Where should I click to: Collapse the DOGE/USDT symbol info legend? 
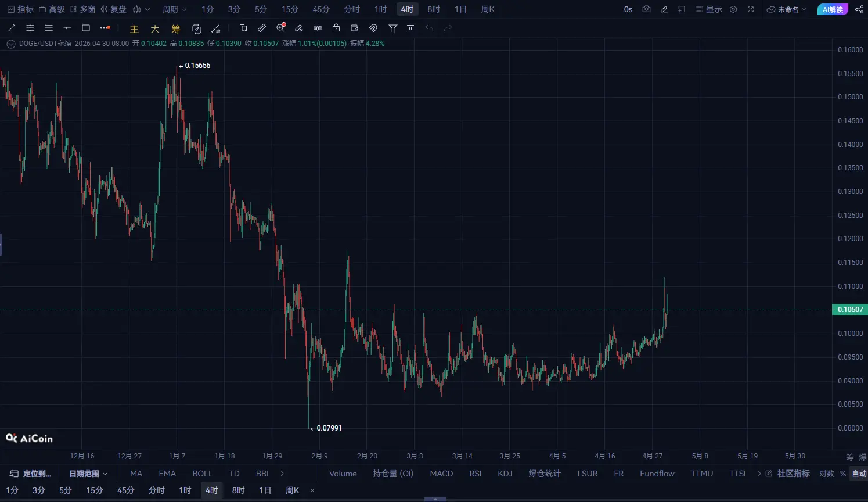coord(10,44)
